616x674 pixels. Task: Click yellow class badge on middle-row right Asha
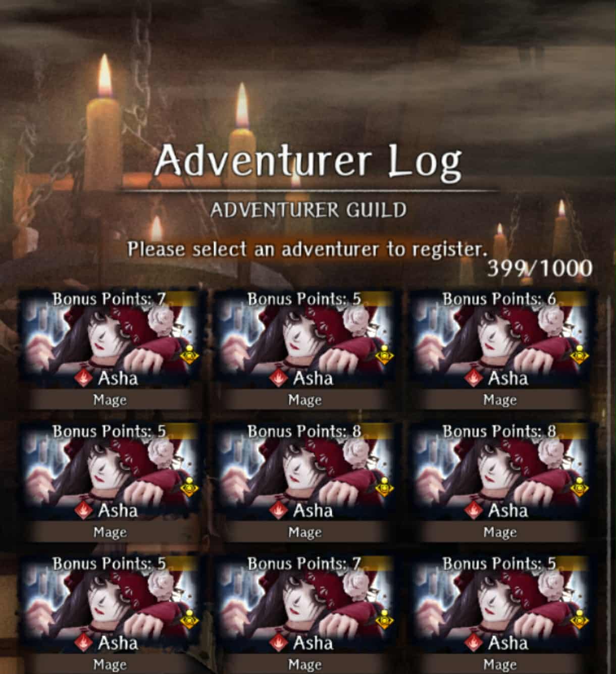[x=580, y=487]
